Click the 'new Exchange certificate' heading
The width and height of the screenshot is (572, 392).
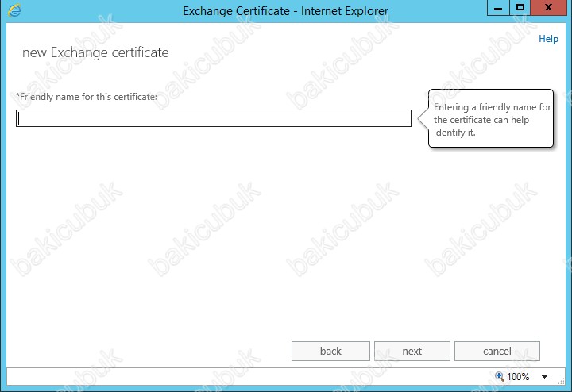pyautogui.click(x=95, y=53)
